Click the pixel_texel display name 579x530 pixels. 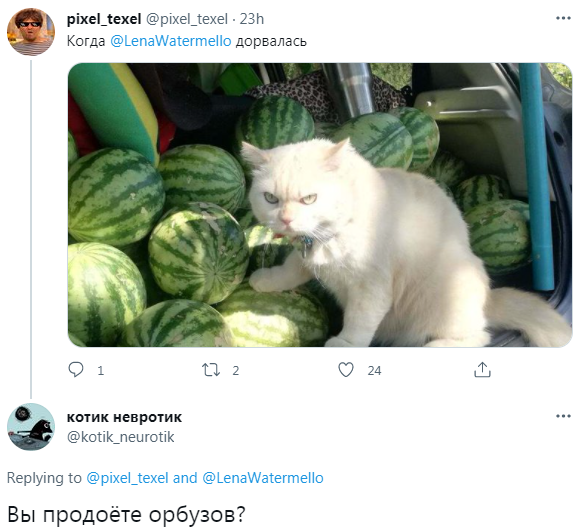pyautogui.click(x=104, y=19)
